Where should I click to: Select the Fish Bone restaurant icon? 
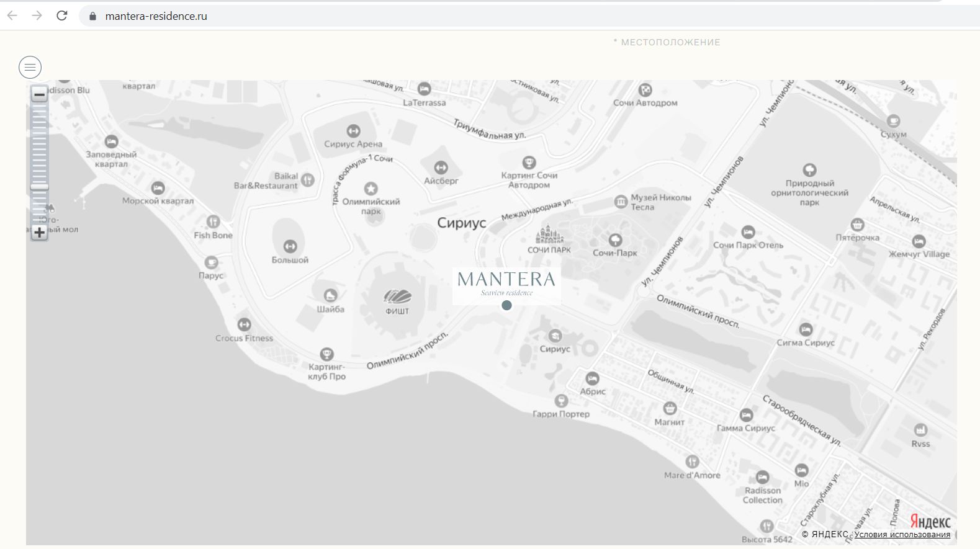[x=213, y=221]
